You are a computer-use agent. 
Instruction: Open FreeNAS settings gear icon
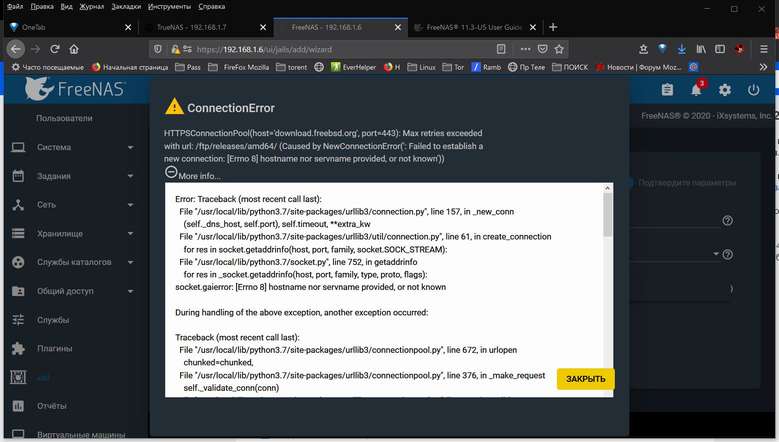coord(725,90)
